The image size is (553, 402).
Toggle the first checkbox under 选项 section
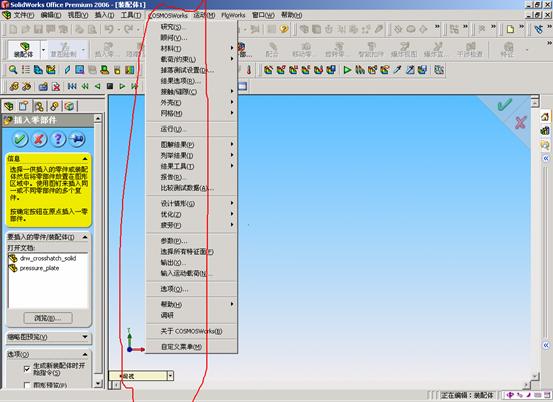27,369
